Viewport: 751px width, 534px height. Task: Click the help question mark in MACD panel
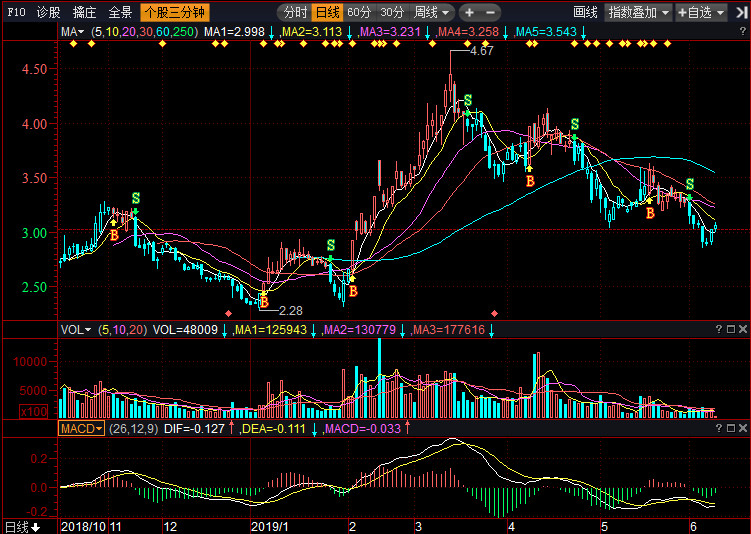point(718,428)
